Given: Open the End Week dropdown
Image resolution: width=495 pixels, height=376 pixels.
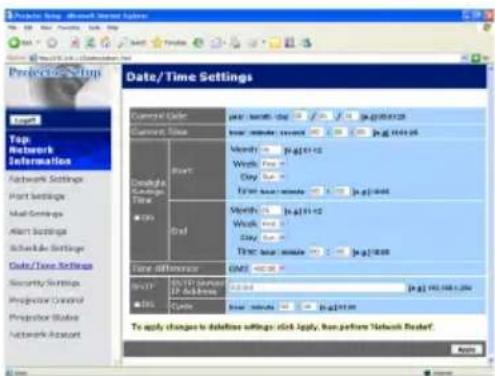Looking at the screenshot, I should (273, 224).
